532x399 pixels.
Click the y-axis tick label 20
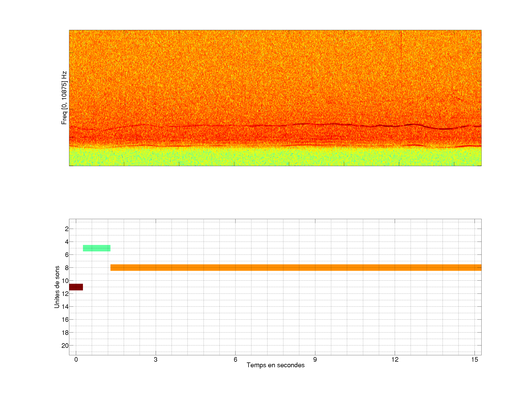pos(65,346)
